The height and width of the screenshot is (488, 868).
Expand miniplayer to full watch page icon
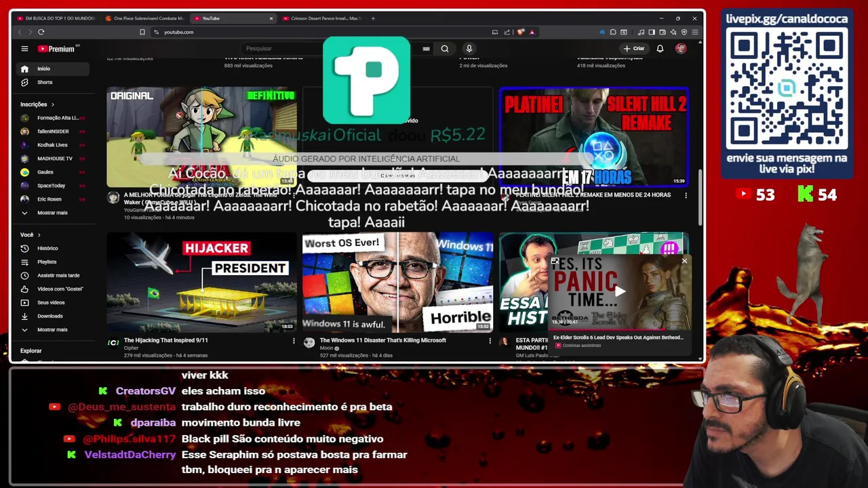tap(555, 261)
